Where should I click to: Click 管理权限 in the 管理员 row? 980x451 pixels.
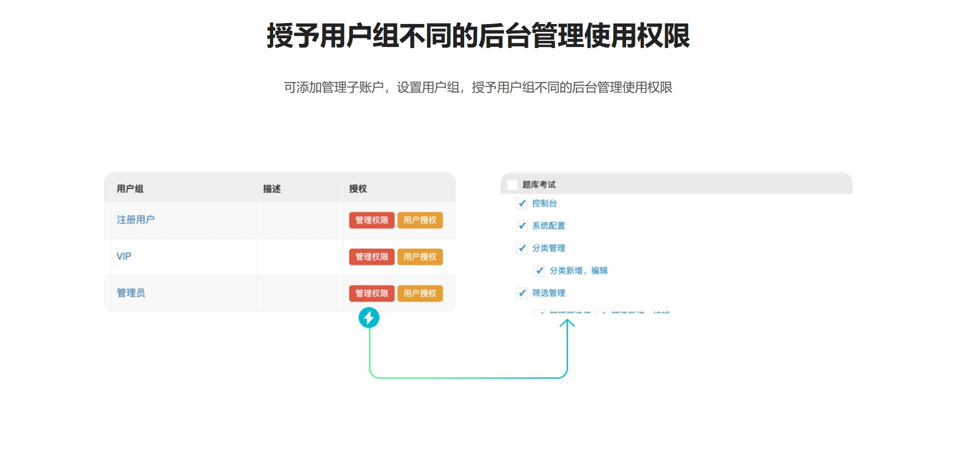[372, 294]
